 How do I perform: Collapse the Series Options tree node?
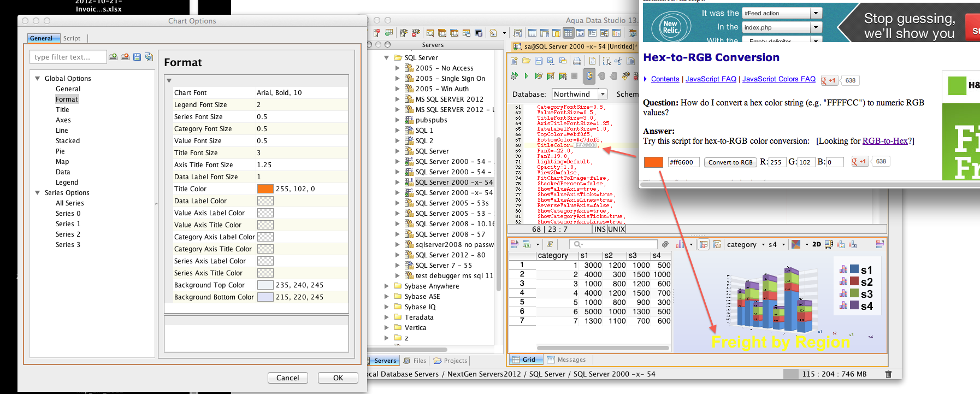[38, 192]
